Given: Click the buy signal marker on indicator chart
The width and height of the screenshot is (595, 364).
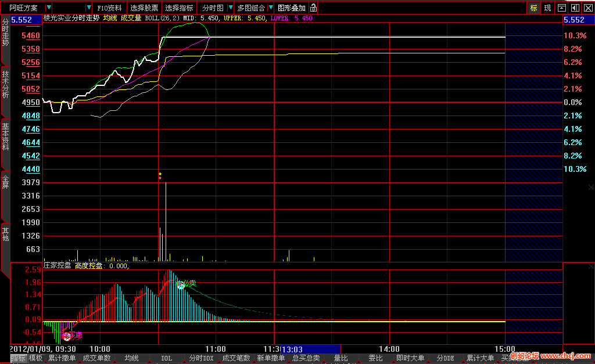Looking at the screenshot, I should (x=67, y=336).
